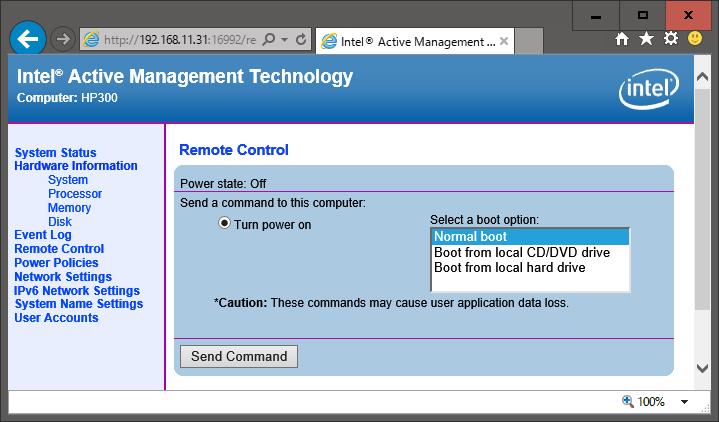
Task: Open the Tools gear icon
Action: point(670,39)
